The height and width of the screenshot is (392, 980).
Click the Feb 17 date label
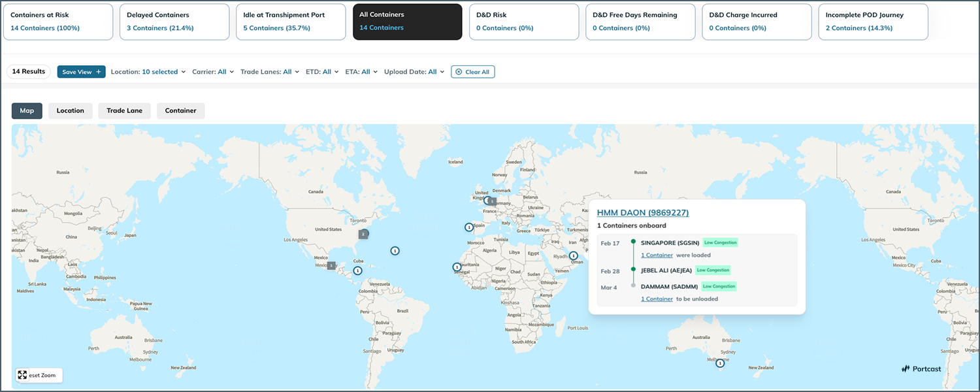pyautogui.click(x=610, y=244)
